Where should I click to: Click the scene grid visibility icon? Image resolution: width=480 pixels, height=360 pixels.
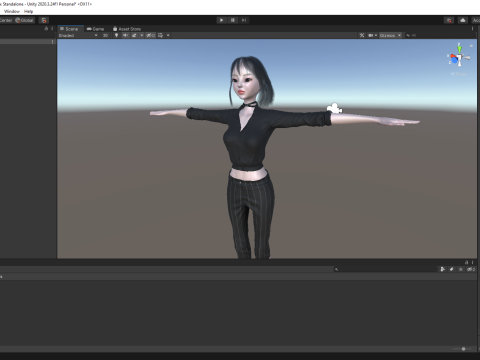point(161,35)
